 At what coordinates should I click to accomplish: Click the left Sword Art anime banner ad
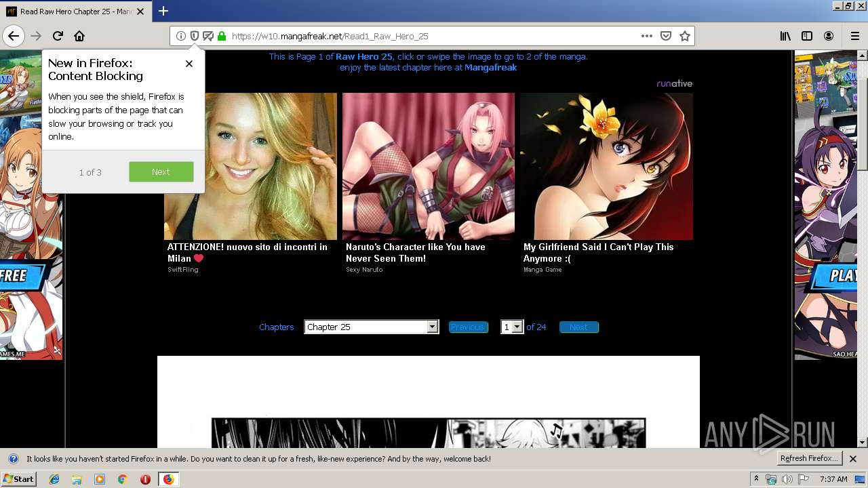pyautogui.click(x=31, y=205)
